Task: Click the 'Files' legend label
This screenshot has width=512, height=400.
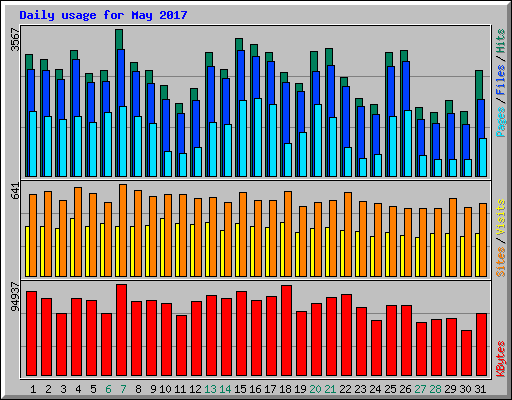Action: pyautogui.click(x=500, y=80)
